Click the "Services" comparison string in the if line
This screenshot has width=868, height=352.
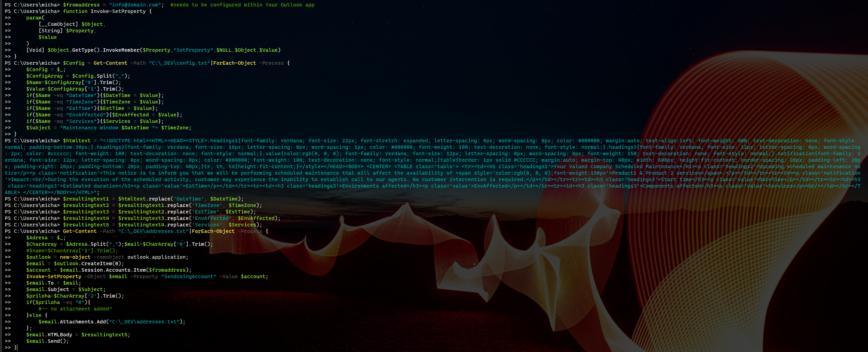(81, 121)
